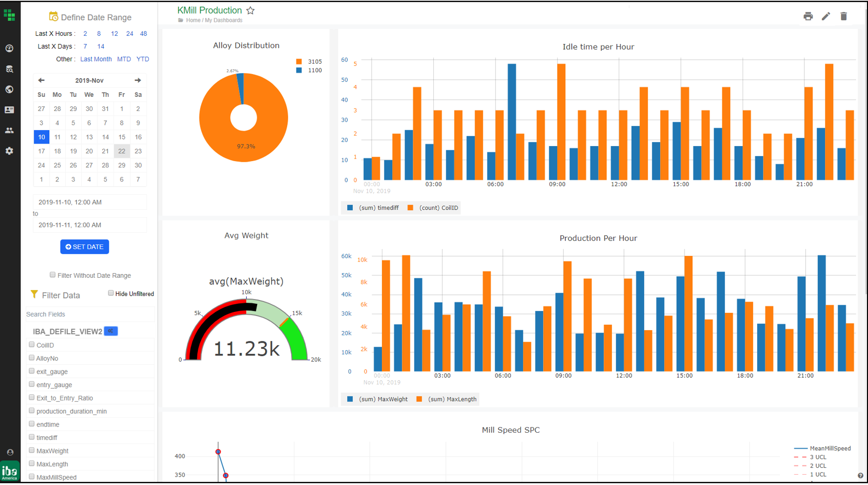Open the data explorer database-search icon
868x485 pixels.
[x=9, y=68]
